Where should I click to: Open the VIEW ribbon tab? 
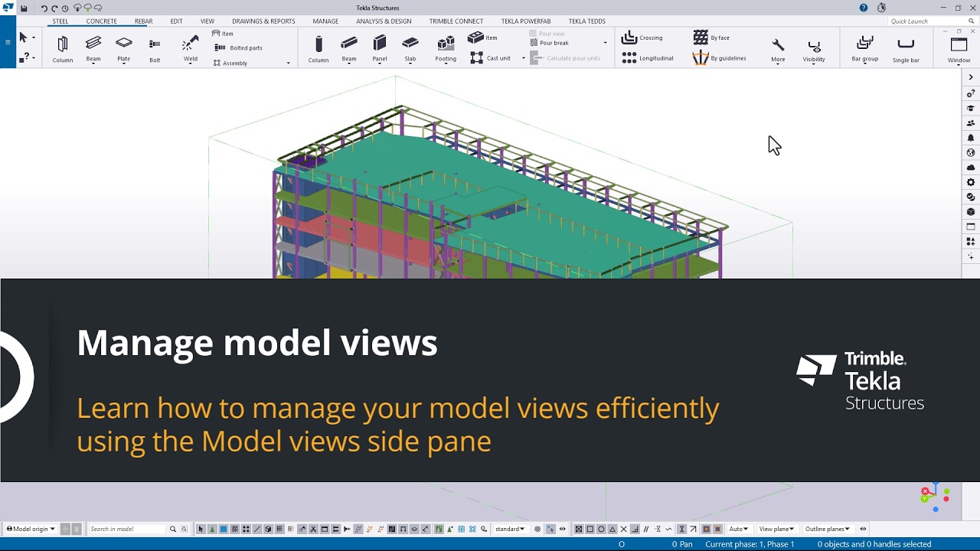click(207, 21)
